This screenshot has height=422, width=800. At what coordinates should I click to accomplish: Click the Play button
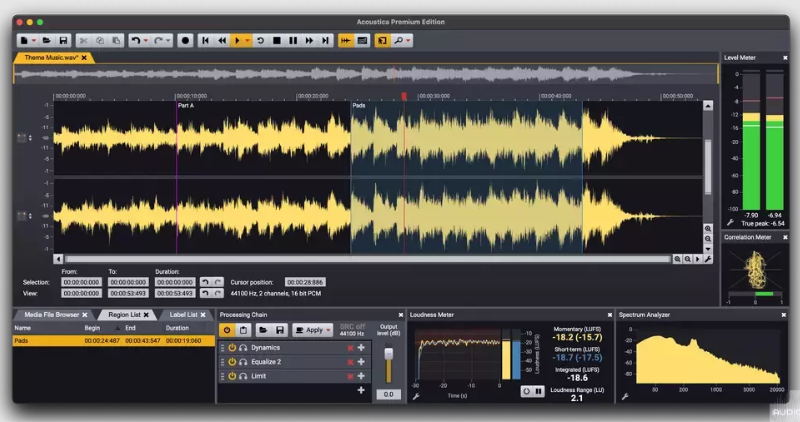pos(237,40)
